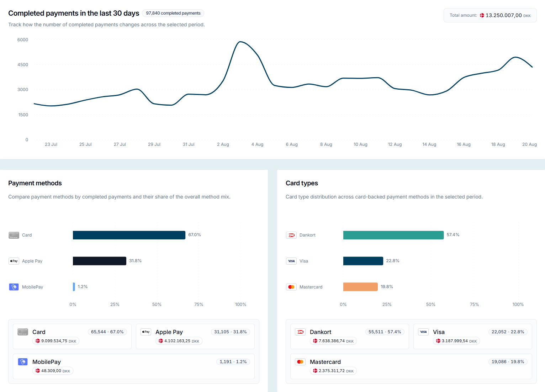Click the line chart peak near 4 Aug
The height and width of the screenshot is (392, 545).
point(241,42)
